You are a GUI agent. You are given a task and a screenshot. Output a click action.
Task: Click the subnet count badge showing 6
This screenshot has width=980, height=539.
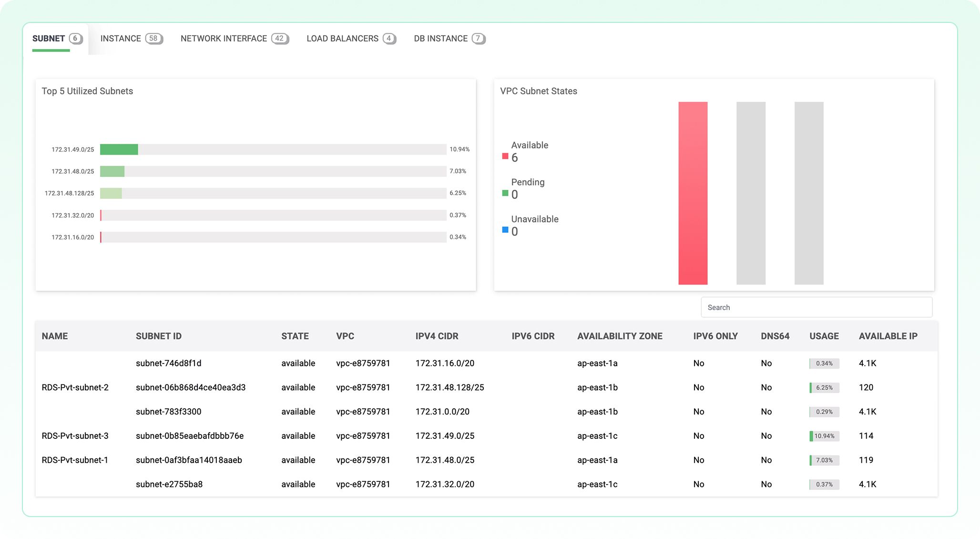pyautogui.click(x=75, y=39)
